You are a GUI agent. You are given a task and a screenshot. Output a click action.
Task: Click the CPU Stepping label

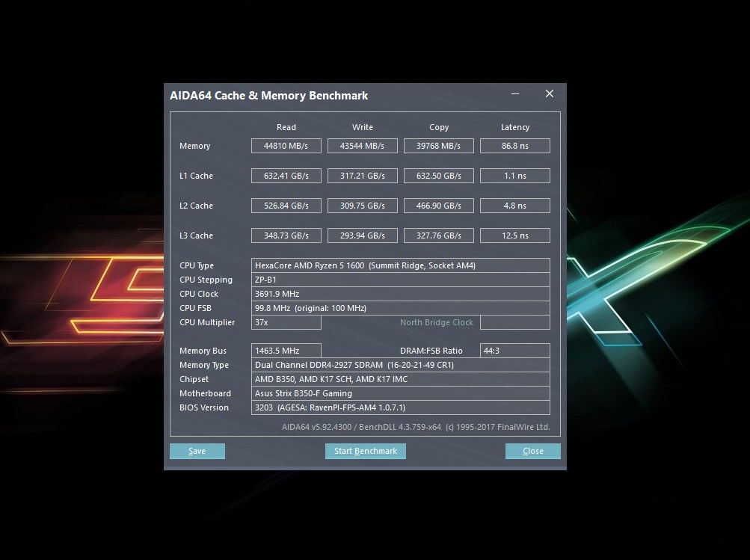pos(206,280)
